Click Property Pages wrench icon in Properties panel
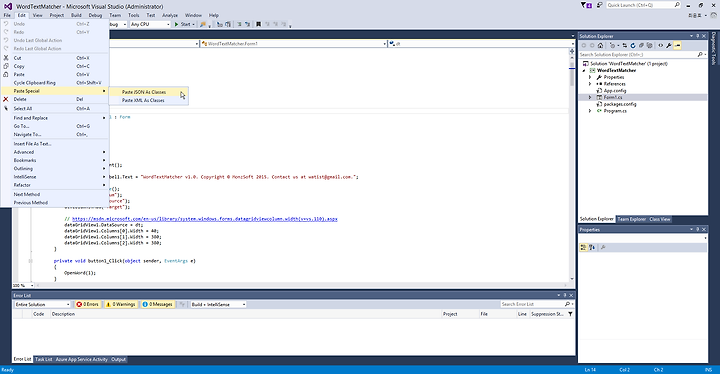 (x=603, y=248)
